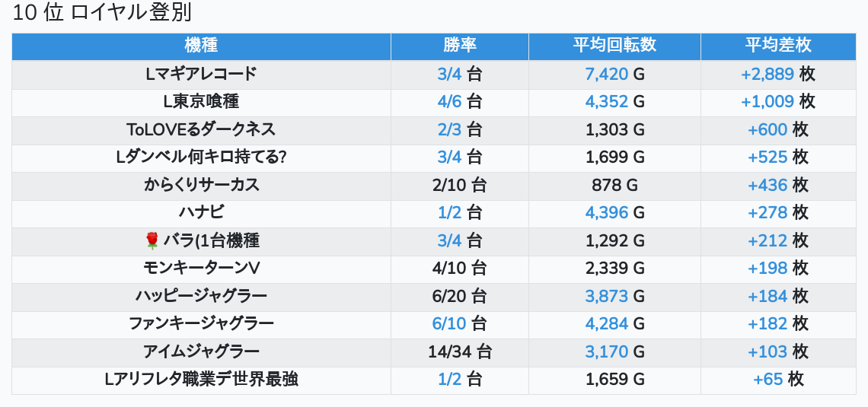Click Lダンベル何キロ持てる? machine name
This screenshot has width=868, height=407.
click(x=201, y=157)
